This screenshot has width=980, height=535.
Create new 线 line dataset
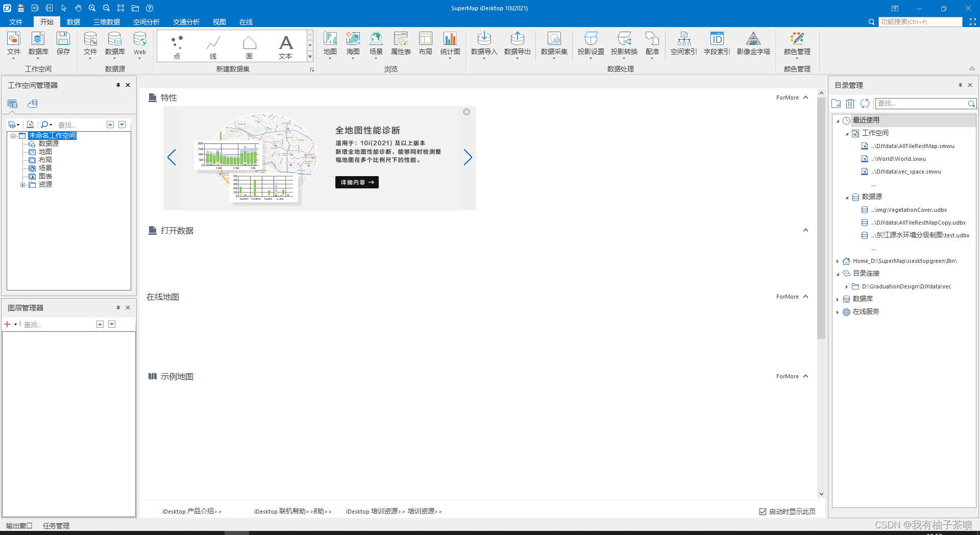click(213, 46)
